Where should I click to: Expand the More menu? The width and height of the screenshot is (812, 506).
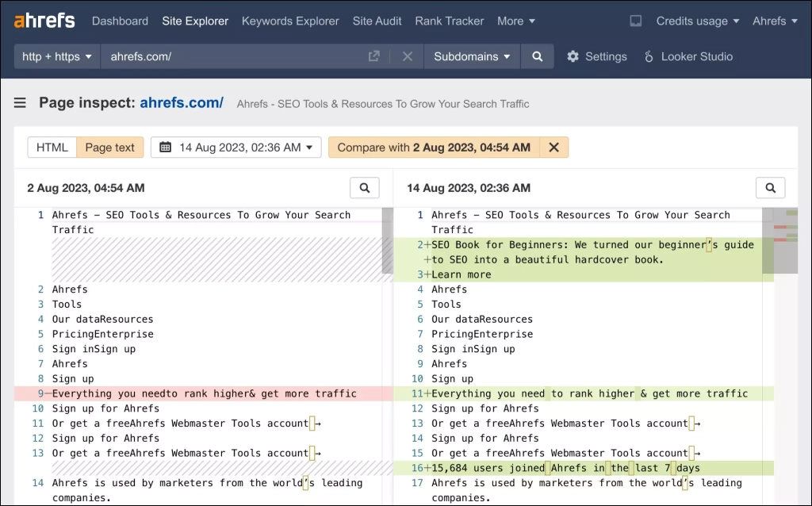tap(515, 21)
